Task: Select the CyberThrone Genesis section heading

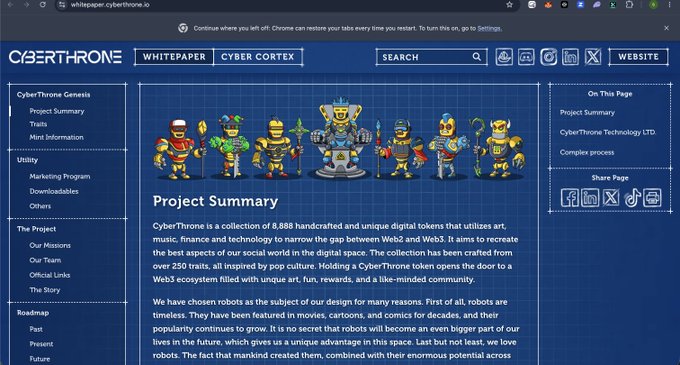Action: click(x=53, y=95)
